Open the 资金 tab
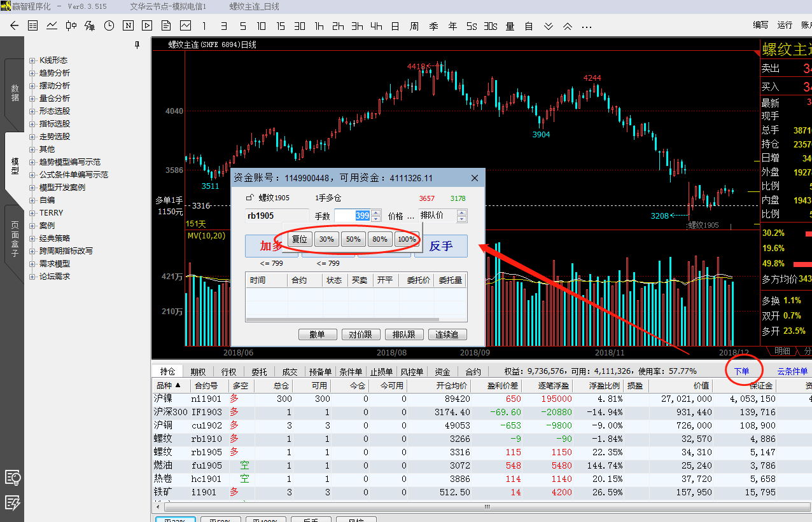Screen dimensions: 812x522 pyautogui.click(x=442, y=372)
